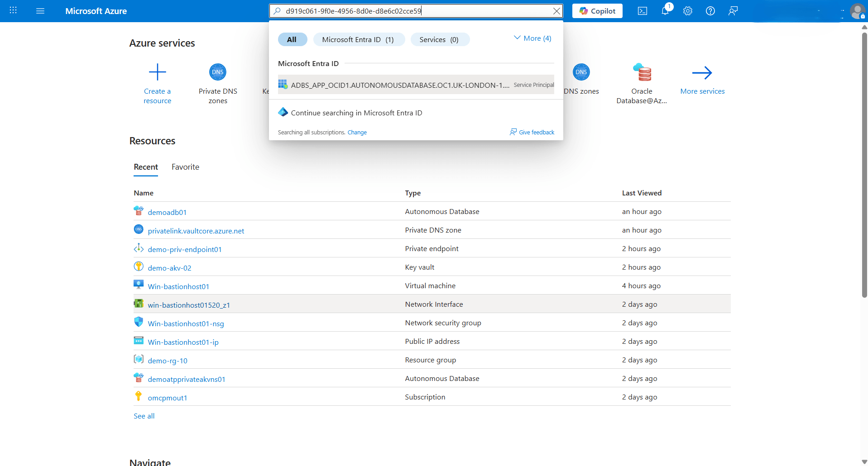Select the Microsoft Entra ID filter pill
This screenshot has height=466, width=868.
(359, 39)
